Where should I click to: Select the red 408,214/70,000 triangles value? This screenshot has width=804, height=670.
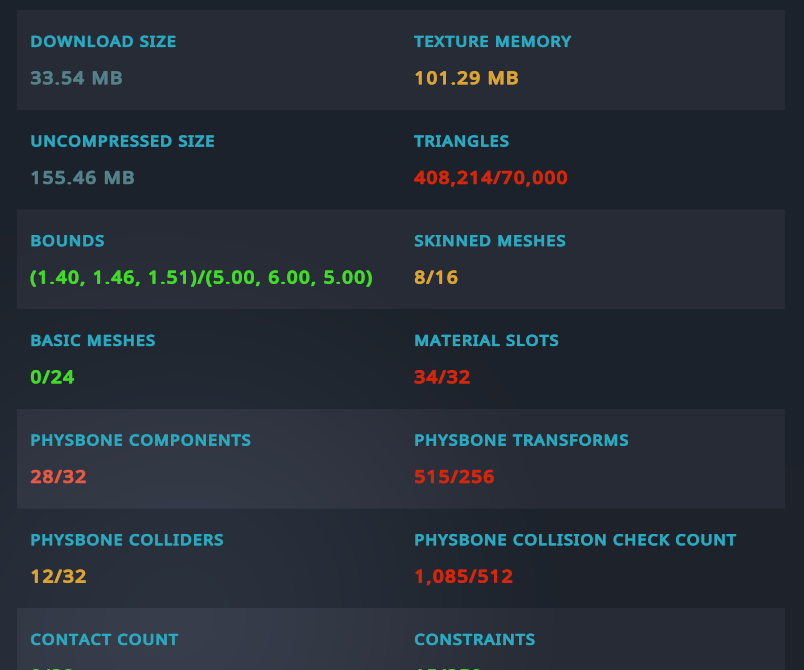coord(490,178)
